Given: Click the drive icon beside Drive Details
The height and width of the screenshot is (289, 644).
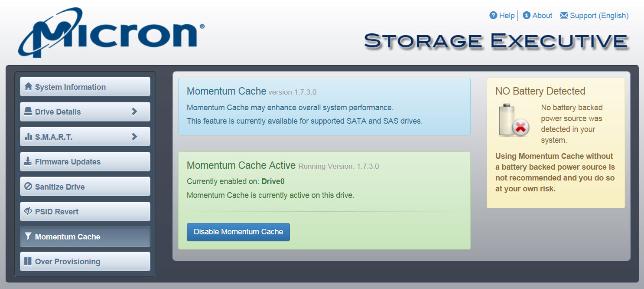Looking at the screenshot, I should 28,112.
